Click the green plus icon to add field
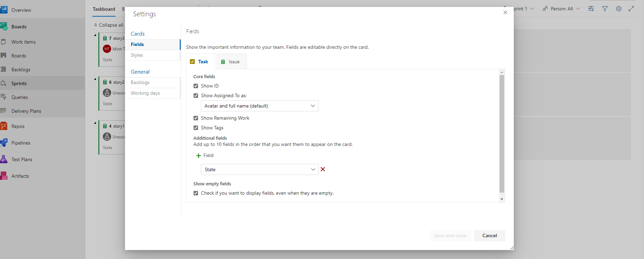Image resolution: width=644 pixels, height=259 pixels. pyautogui.click(x=198, y=156)
